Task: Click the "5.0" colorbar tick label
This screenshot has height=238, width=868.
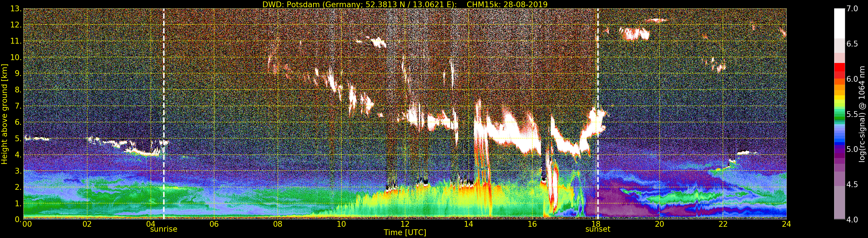Action: (852, 149)
